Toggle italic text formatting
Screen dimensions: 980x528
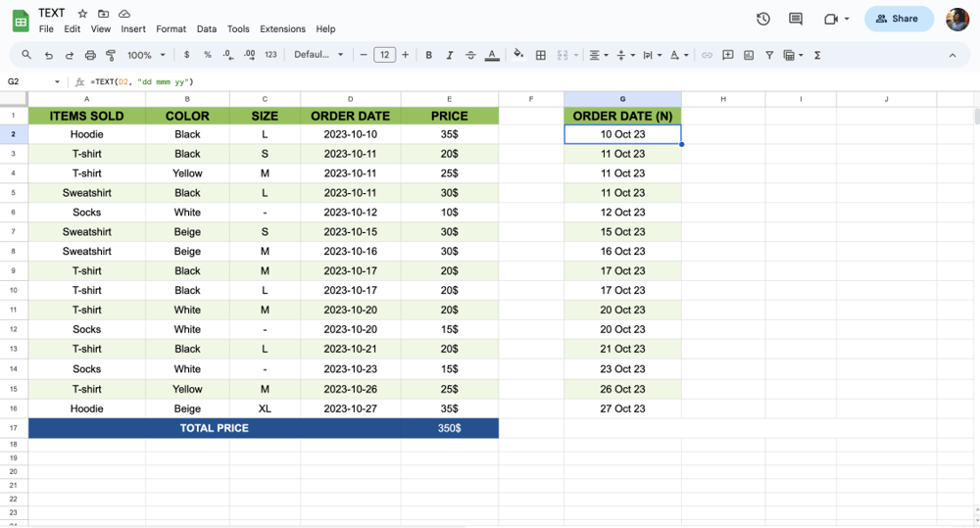click(x=450, y=56)
